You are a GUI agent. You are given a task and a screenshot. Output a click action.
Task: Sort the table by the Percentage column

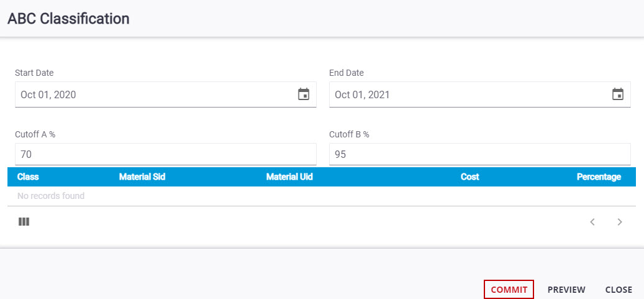pyautogui.click(x=599, y=177)
